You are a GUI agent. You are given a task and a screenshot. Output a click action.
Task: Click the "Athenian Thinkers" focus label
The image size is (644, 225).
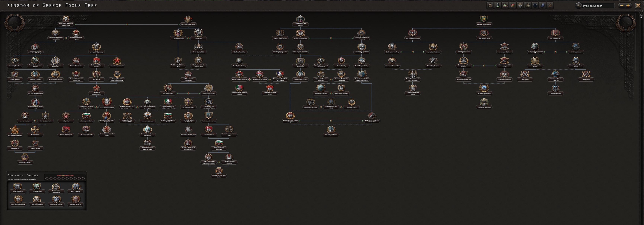point(35,80)
